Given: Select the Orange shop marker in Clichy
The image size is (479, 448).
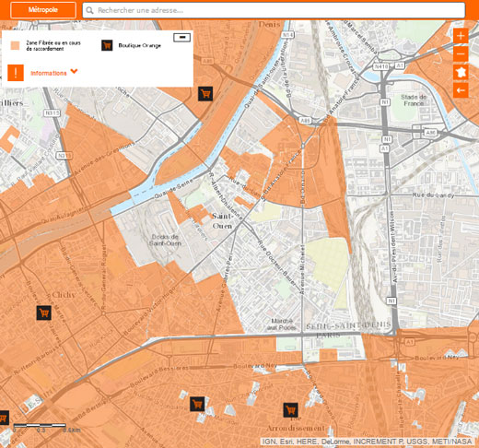Looking at the screenshot, I should [x=44, y=312].
